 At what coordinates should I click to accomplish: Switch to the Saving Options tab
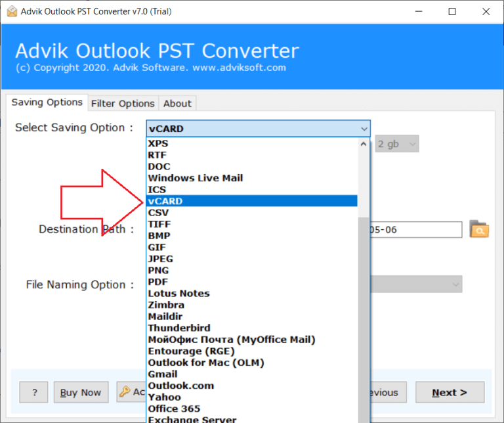click(47, 102)
